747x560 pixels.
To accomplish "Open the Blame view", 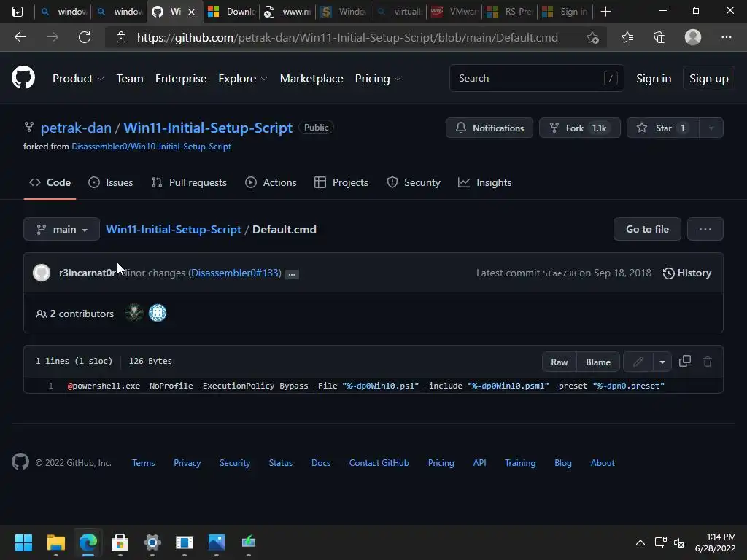I will click(598, 362).
